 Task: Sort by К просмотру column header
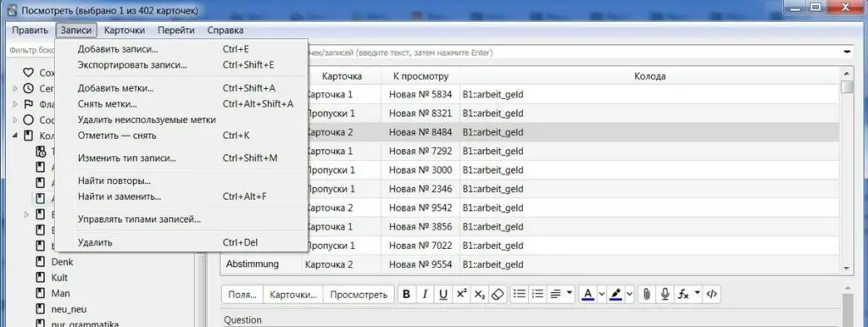(x=420, y=76)
